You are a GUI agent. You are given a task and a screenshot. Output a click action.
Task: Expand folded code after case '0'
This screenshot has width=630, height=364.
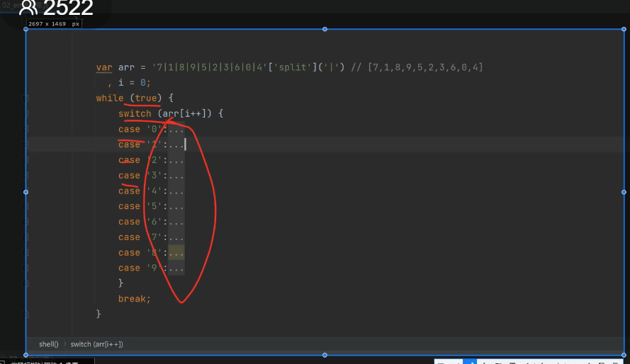point(176,129)
